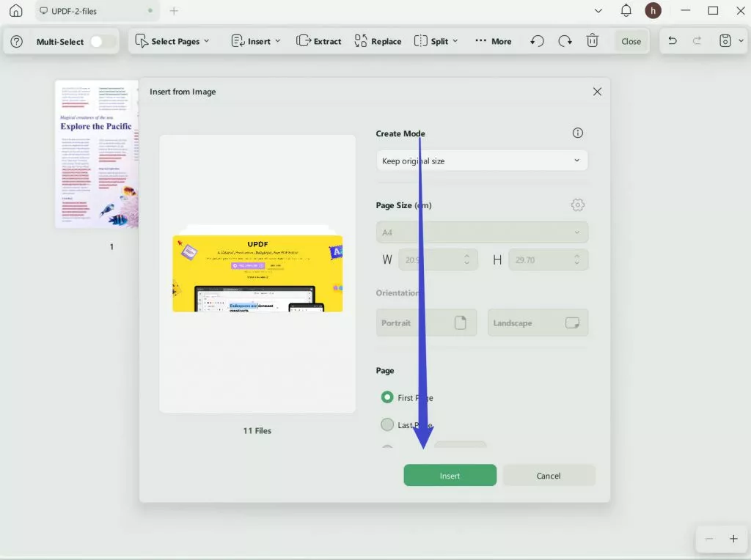Open the Keep original size dropdown
The width and height of the screenshot is (751, 560).
(x=481, y=161)
